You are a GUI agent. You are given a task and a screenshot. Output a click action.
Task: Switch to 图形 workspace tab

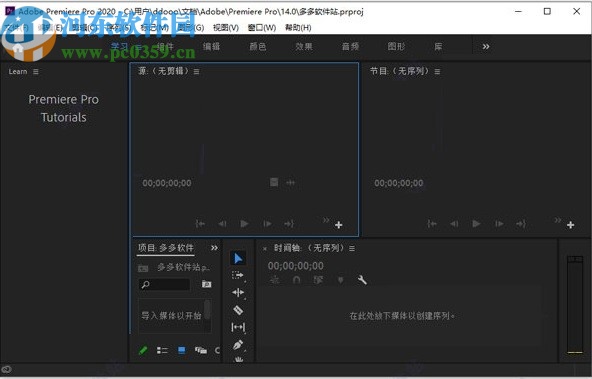396,46
